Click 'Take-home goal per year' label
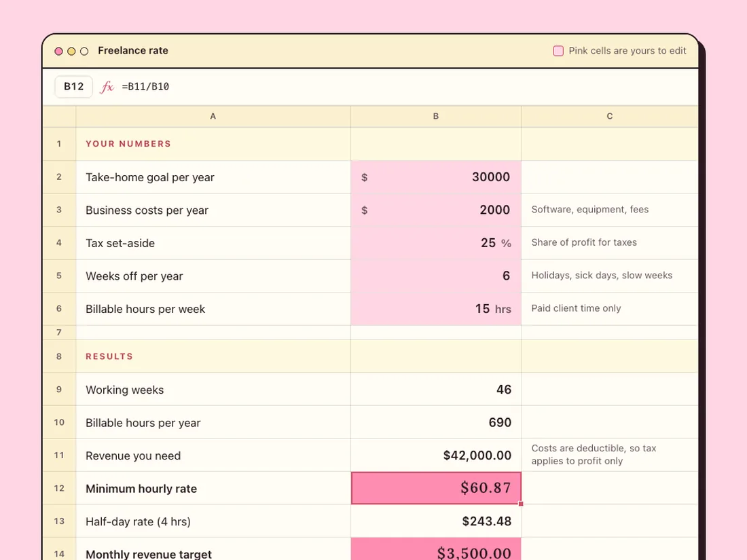 point(150,177)
